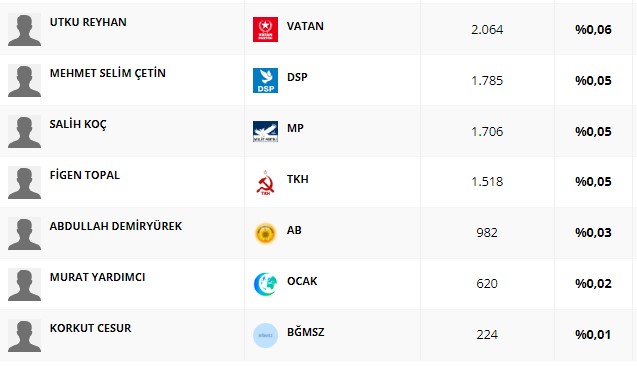Click the VATAN party red star logo

265,29
